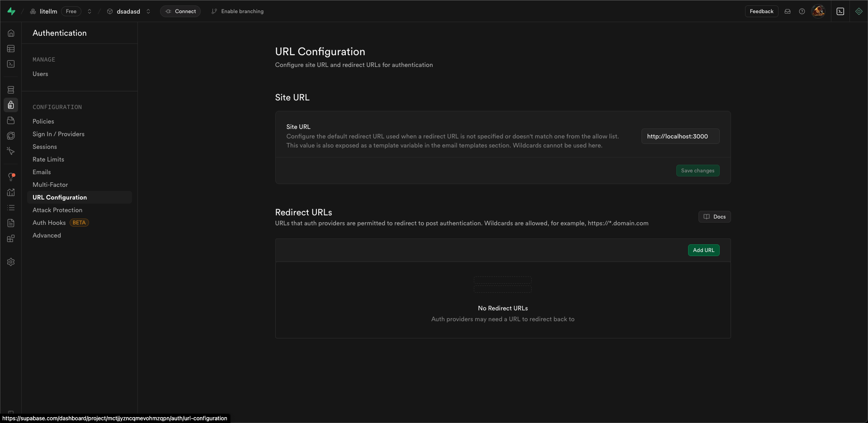Select the Attack Protection menu item
This screenshot has width=868, height=423.
click(57, 210)
